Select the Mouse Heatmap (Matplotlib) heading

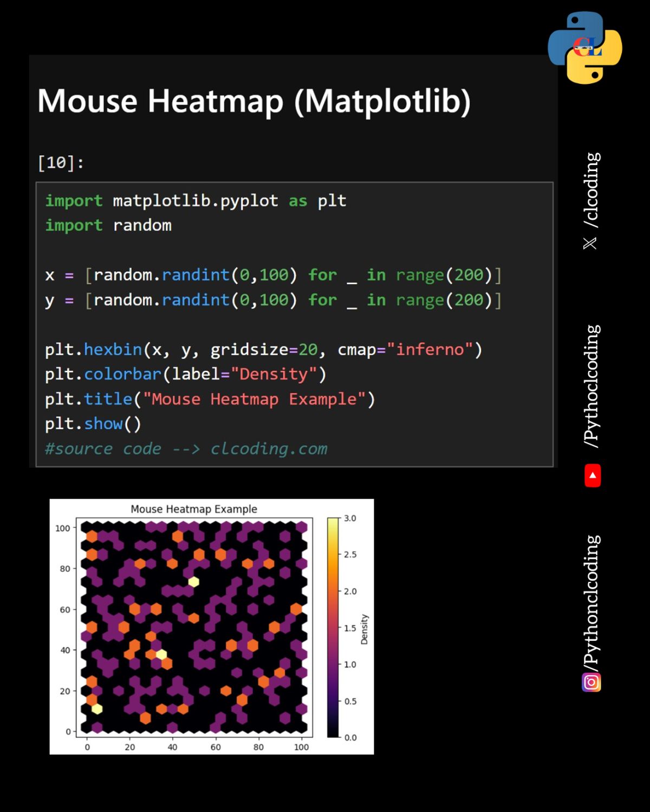[x=254, y=101]
